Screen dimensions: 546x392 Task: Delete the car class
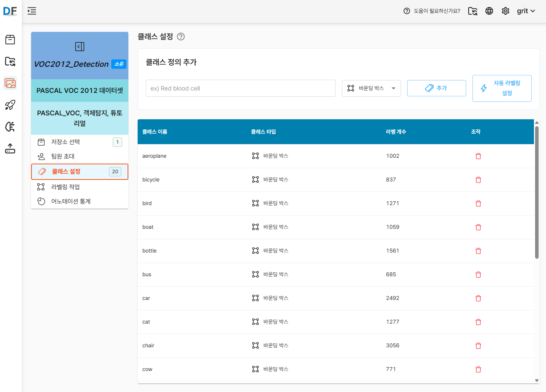478,298
